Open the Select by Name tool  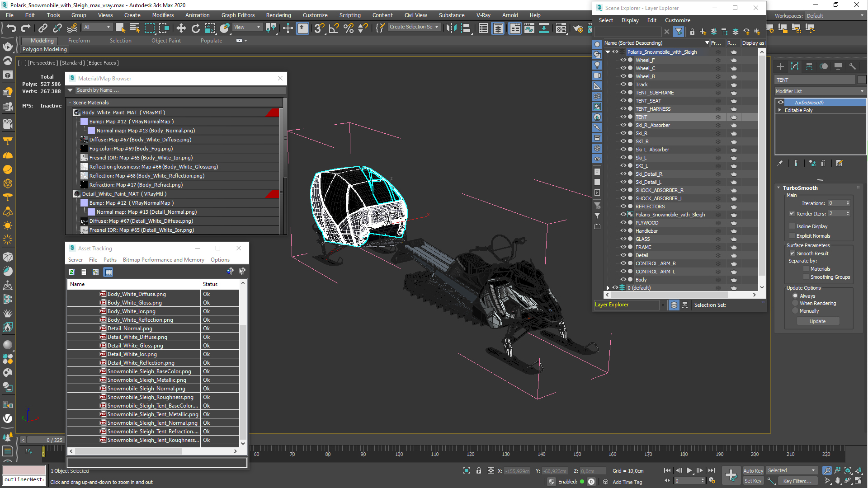(x=135, y=28)
